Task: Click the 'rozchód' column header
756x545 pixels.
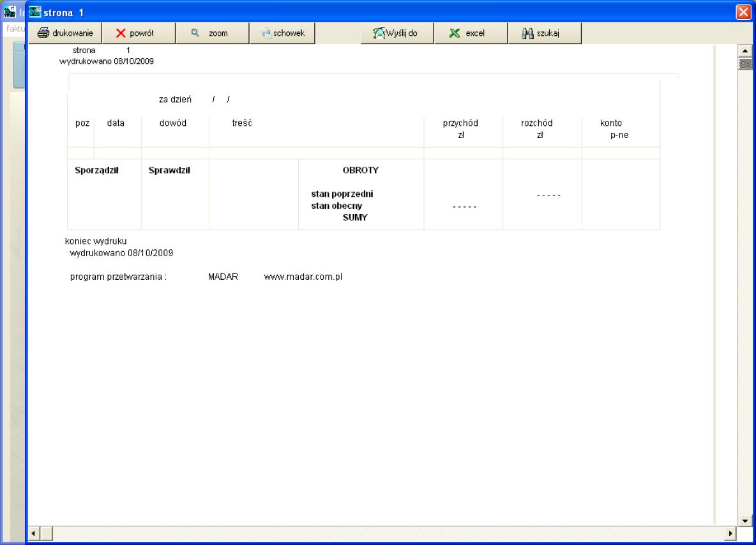Action: point(536,123)
